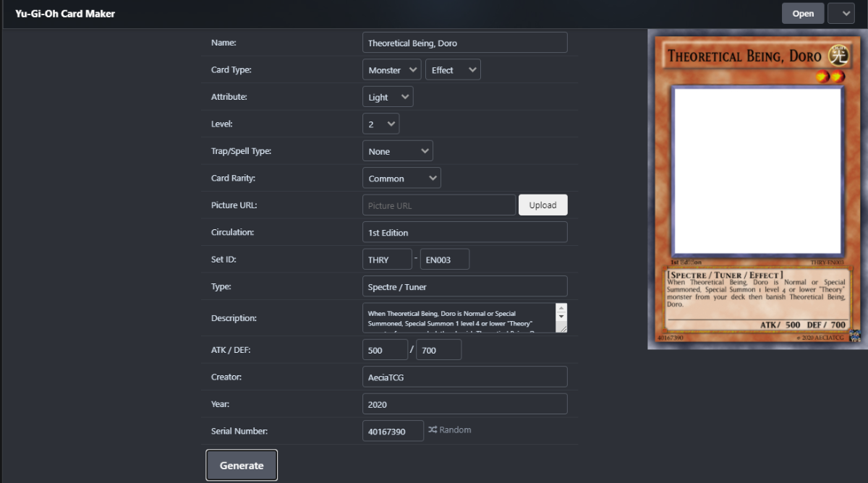The width and height of the screenshot is (868, 483).
Task: Click the Open button in header
Action: (x=803, y=13)
